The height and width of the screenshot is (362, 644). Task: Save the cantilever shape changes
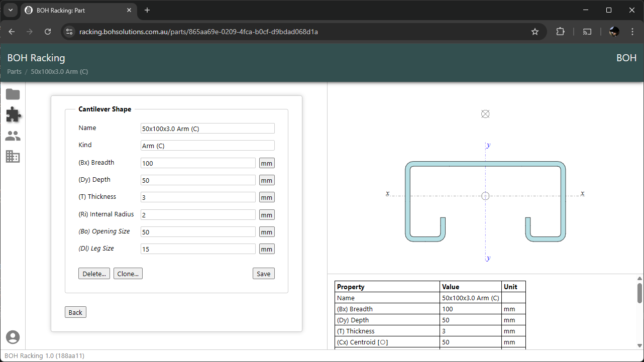[263, 273]
